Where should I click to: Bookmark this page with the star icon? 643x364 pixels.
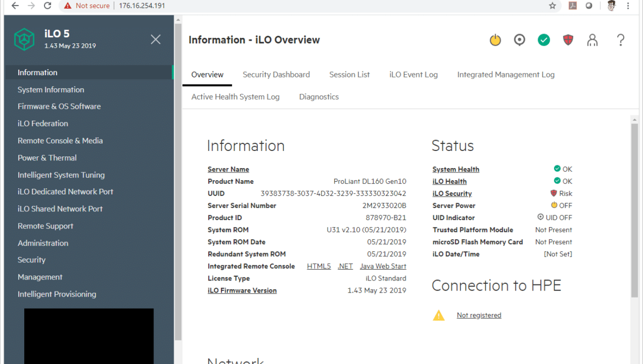click(552, 5)
